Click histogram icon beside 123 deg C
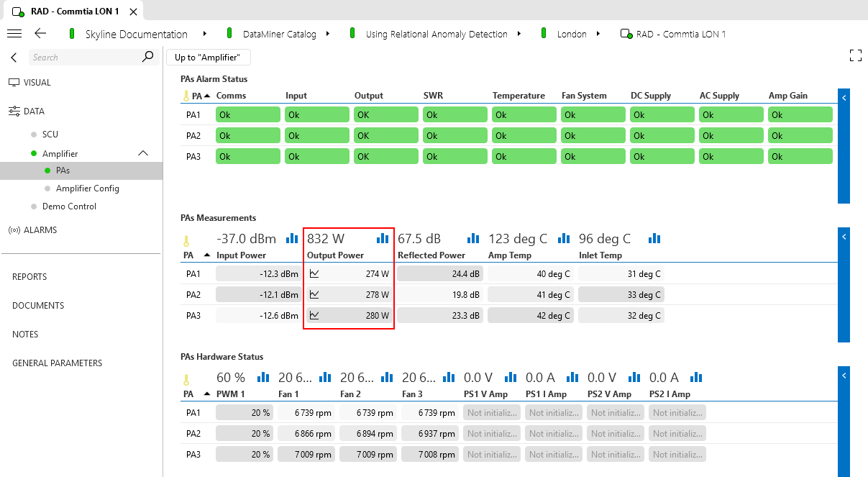The image size is (868, 477). [565, 238]
